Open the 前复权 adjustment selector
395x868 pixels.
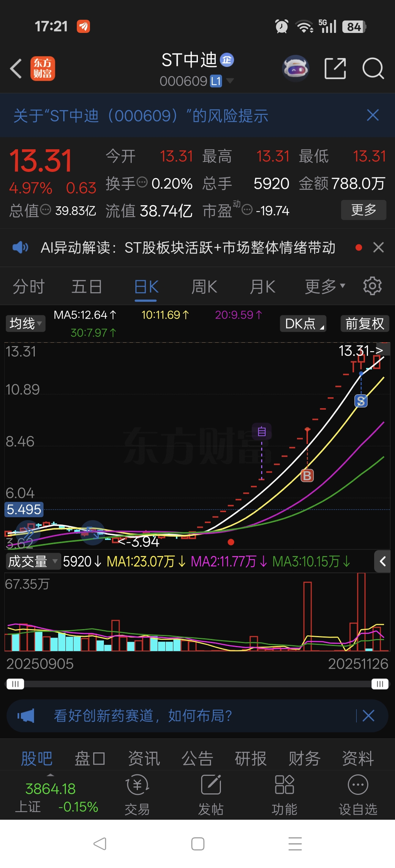click(x=365, y=323)
